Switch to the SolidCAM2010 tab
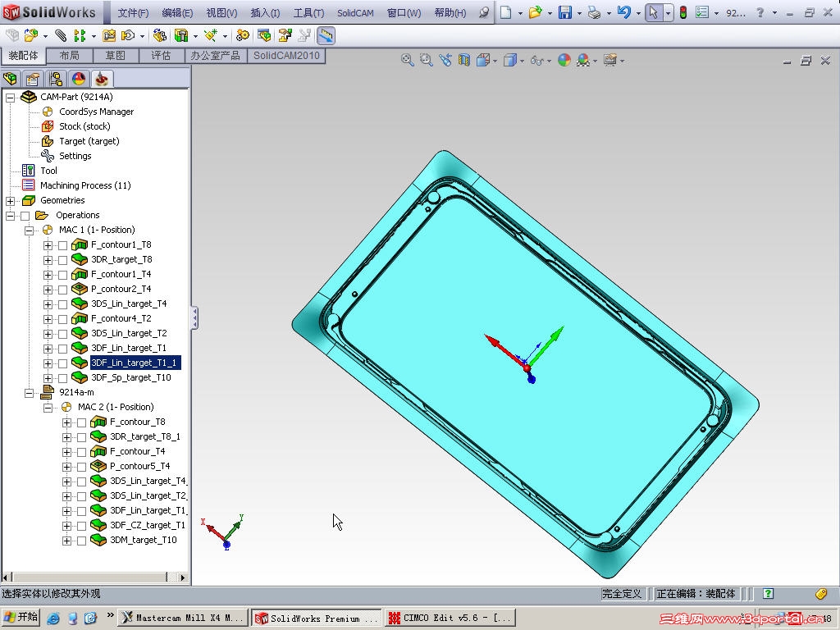This screenshot has width=840, height=630. tap(286, 57)
